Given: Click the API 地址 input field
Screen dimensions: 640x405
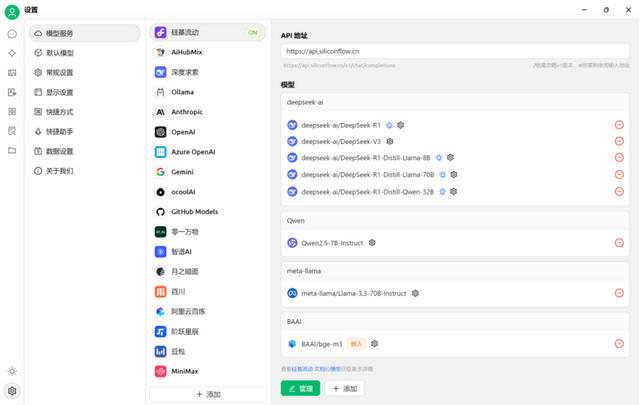Looking at the screenshot, I should (455, 51).
